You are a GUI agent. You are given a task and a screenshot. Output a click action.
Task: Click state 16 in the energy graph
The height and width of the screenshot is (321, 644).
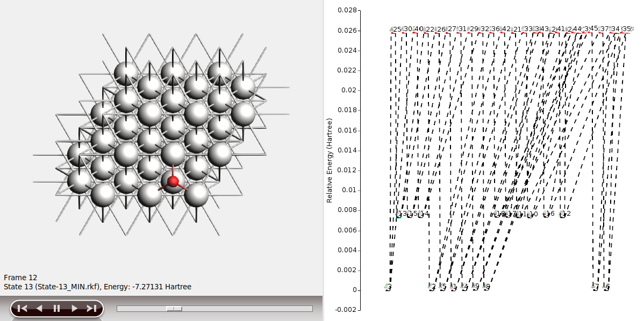(548, 214)
